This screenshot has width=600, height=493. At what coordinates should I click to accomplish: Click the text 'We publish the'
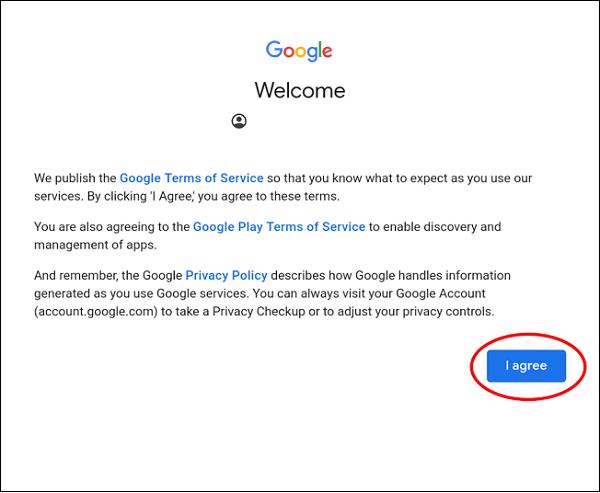tap(75, 178)
